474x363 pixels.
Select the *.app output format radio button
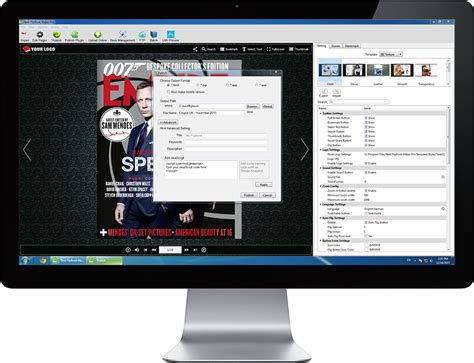(x=228, y=85)
